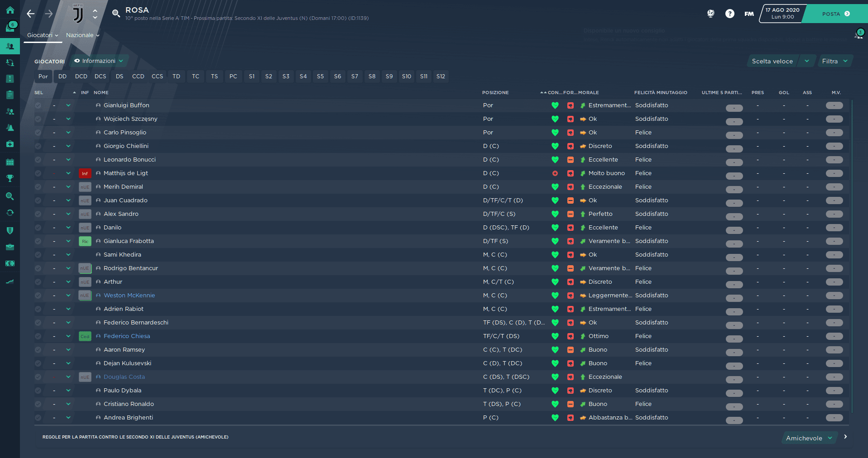
Task: Go forward with the right arrow
Action: pyautogui.click(x=49, y=14)
